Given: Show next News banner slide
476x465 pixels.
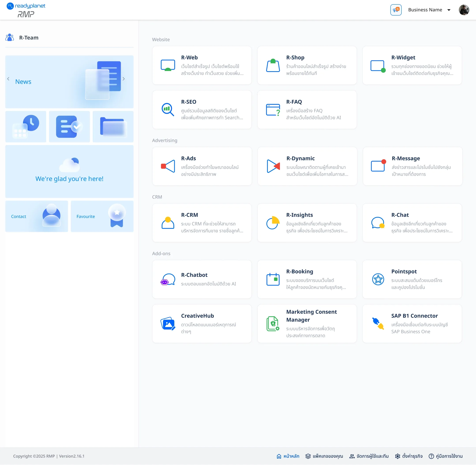Looking at the screenshot, I should pos(123,79).
